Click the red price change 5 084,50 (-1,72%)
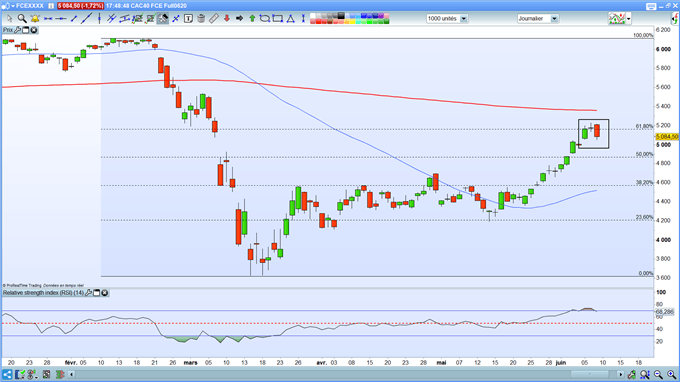This screenshot has height=382, width=680. click(x=81, y=6)
